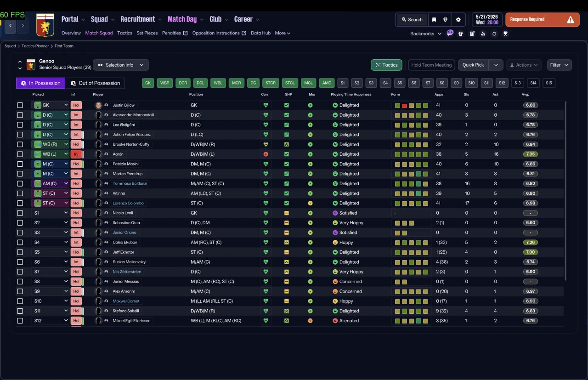Click the Response Required button

point(543,20)
